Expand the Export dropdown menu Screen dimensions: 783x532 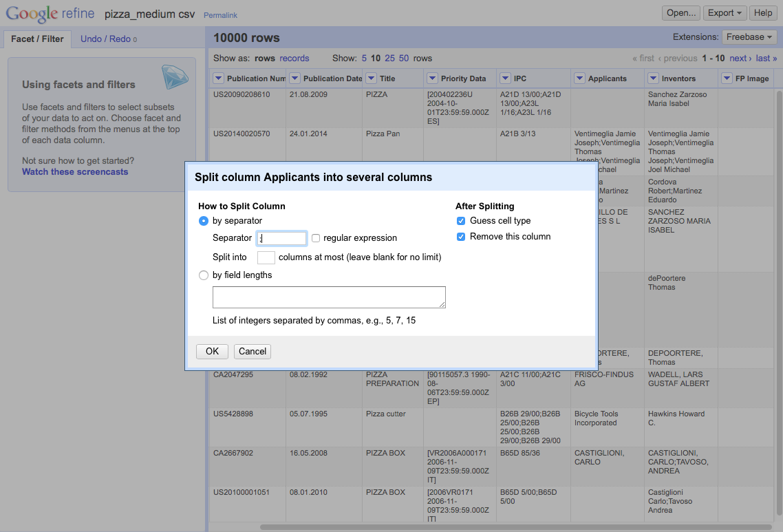(725, 13)
